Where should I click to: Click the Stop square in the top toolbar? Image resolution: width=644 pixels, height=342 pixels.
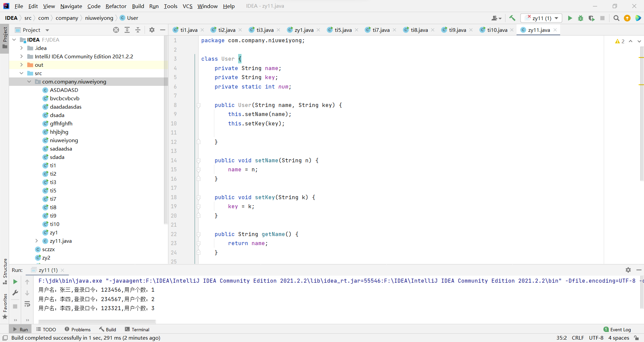point(602,18)
